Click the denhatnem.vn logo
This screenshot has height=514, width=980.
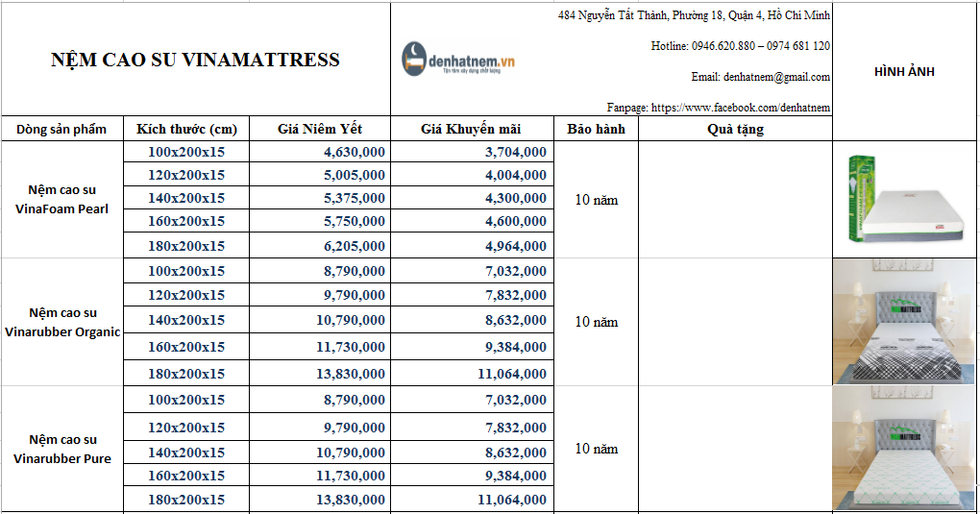click(458, 60)
